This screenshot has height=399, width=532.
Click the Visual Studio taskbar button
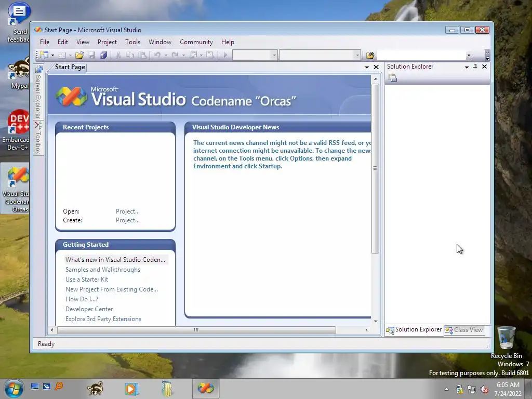(x=206, y=389)
